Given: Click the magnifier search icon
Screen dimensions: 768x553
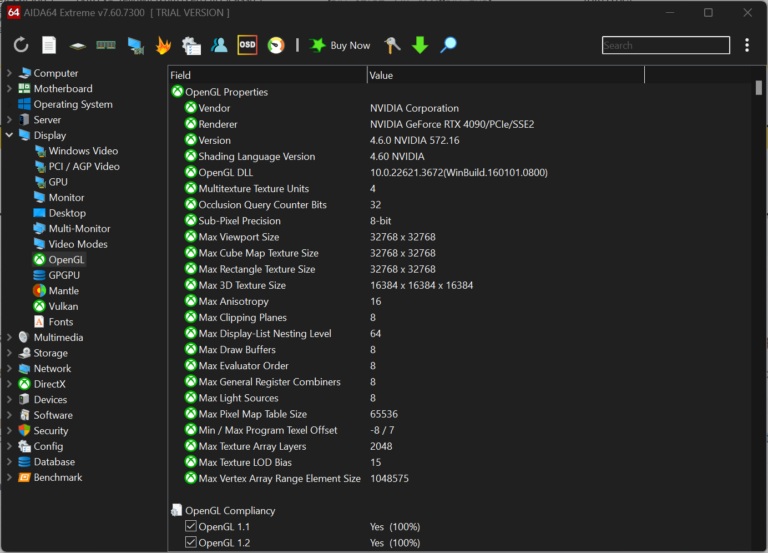Looking at the screenshot, I should tap(448, 45).
